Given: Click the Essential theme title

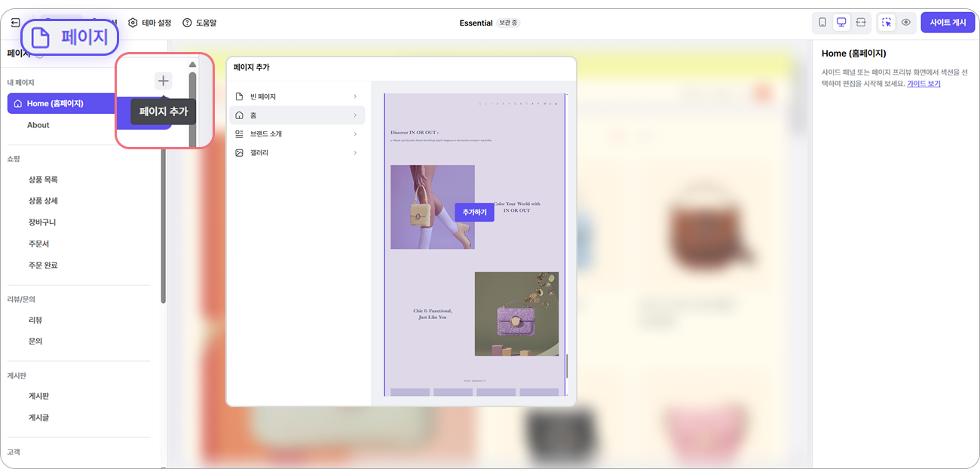Looking at the screenshot, I should point(476,23).
